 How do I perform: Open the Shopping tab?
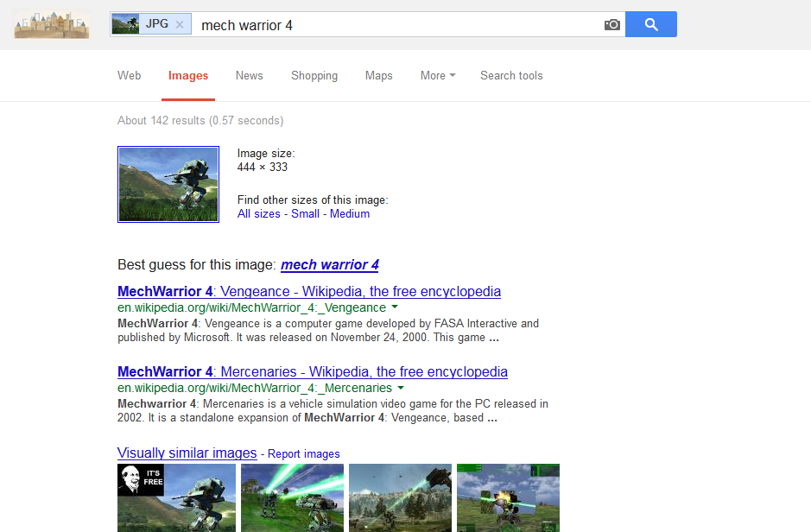[x=314, y=75]
